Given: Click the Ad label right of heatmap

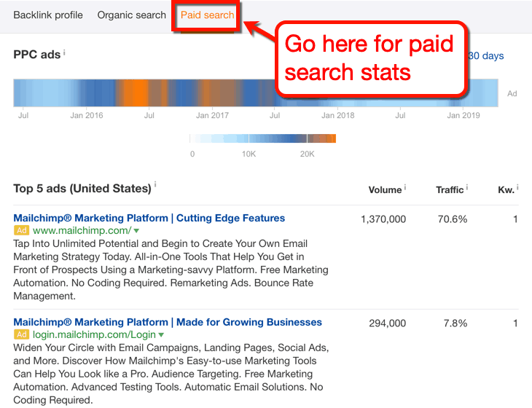Looking at the screenshot, I should [512, 93].
